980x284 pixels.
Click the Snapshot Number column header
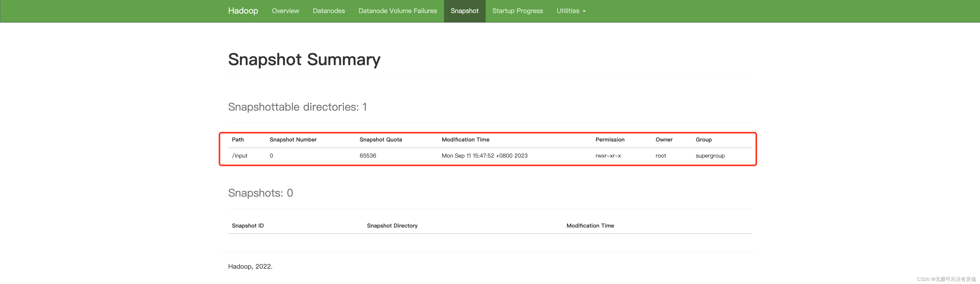click(x=293, y=140)
